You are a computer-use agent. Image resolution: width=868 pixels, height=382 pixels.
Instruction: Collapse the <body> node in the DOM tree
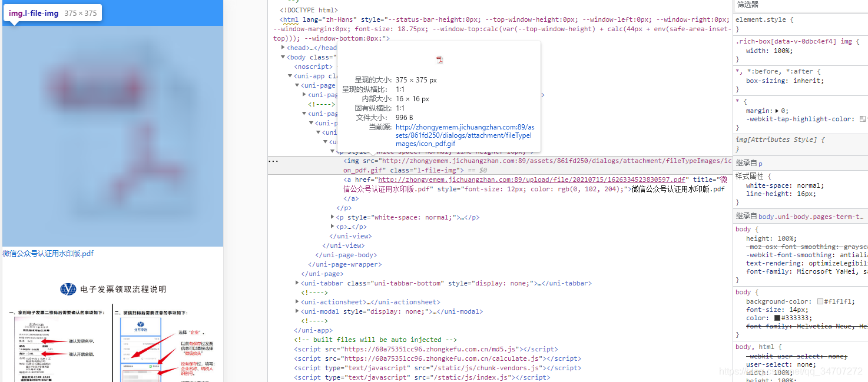tap(283, 57)
